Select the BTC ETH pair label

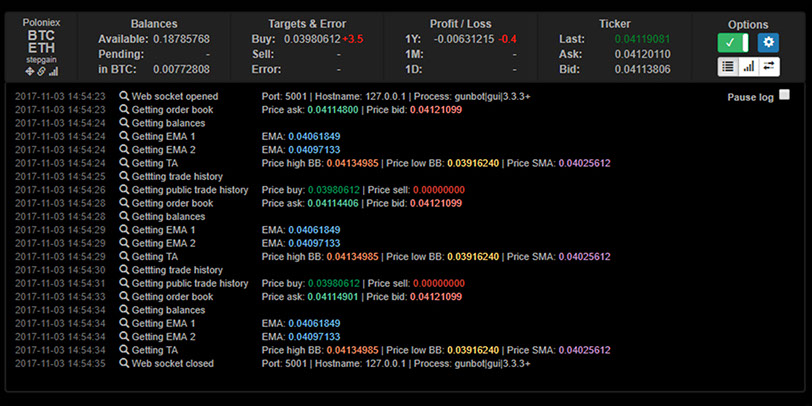pyautogui.click(x=41, y=41)
